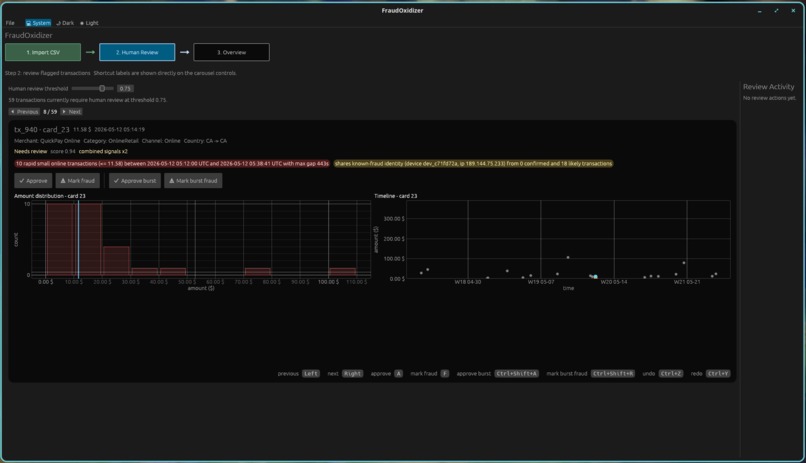This screenshot has width=806, height=463.
Task: Mark transaction tx_940 as fraud
Action: tap(78, 181)
